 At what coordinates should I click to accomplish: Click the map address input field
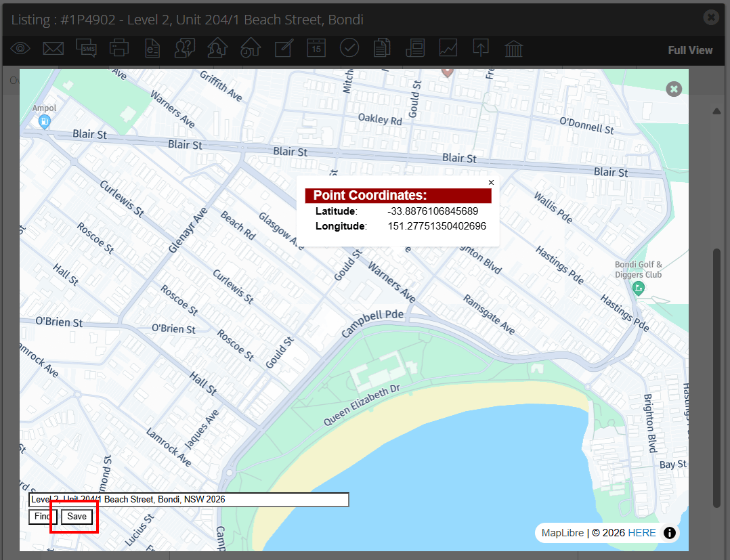click(188, 500)
